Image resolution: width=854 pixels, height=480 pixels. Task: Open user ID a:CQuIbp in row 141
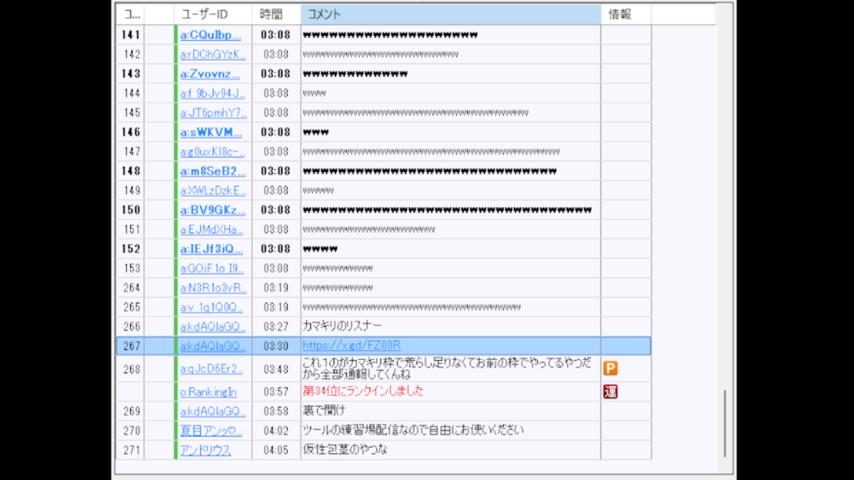coord(210,35)
